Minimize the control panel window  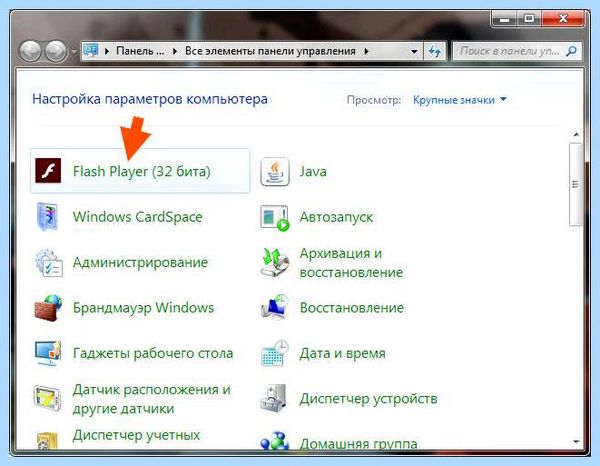(x=505, y=19)
